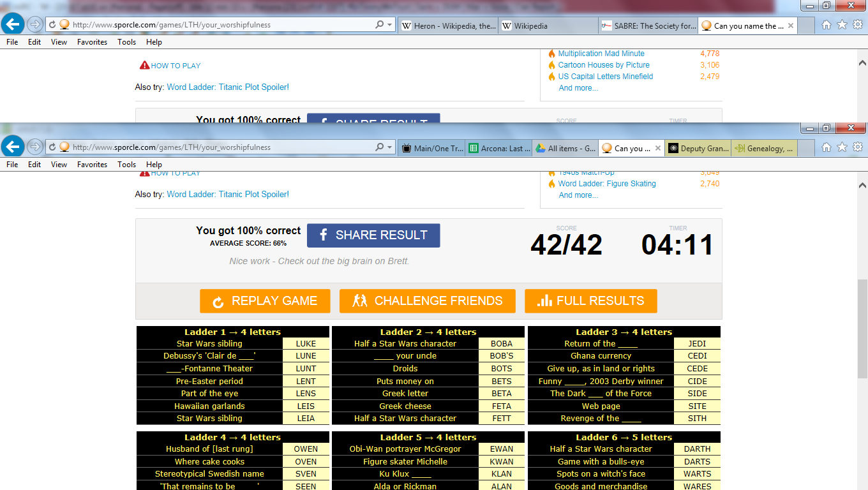Open the Multiplication Mad Minute link
The width and height of the screenshot is (868, 490).
pyautogui.click(x=601, y=54)
